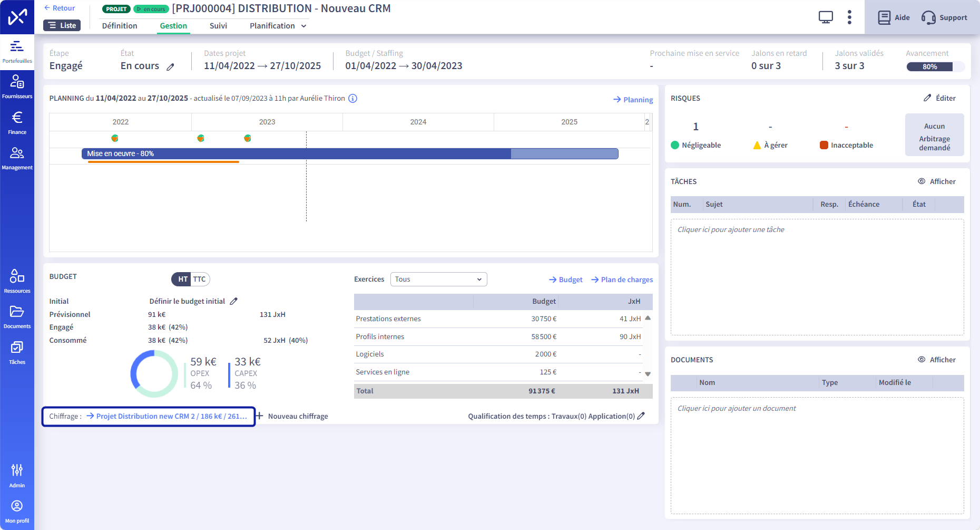Select the Services en ligne row

[499, 372]
